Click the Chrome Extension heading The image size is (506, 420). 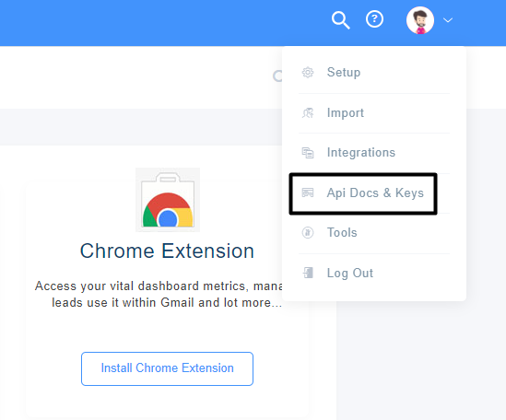tap(167, 251)
